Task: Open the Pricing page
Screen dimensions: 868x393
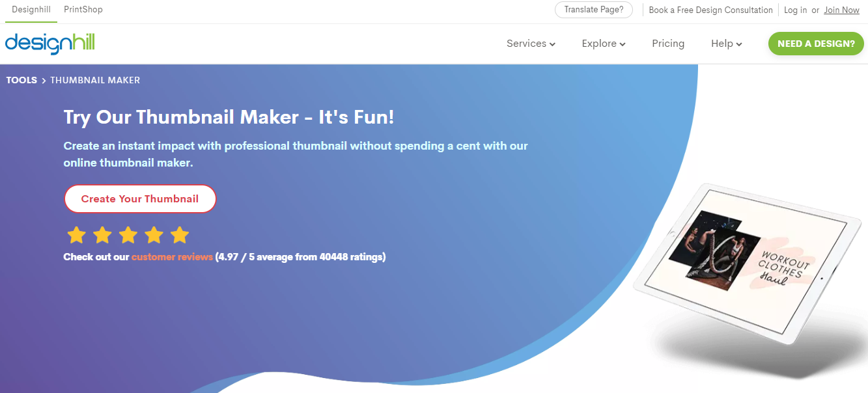Action: (x=668, y=44)
